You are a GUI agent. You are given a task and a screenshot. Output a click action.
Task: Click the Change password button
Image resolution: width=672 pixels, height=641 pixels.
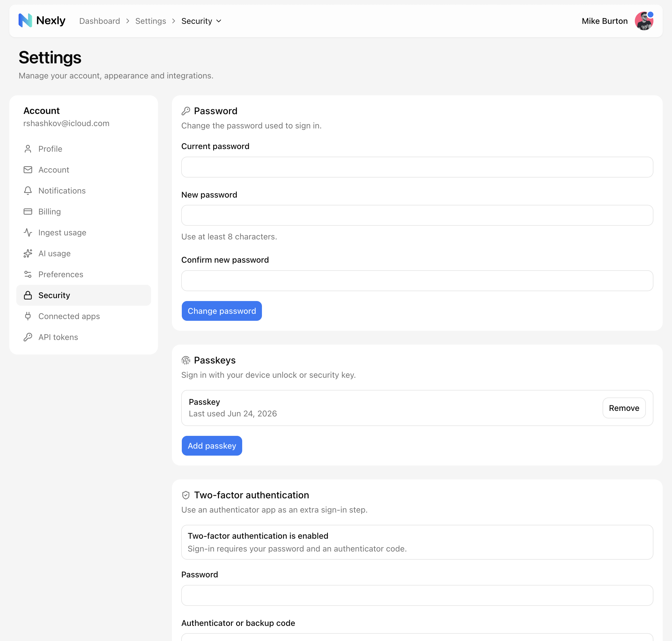[x=222, y=311]
